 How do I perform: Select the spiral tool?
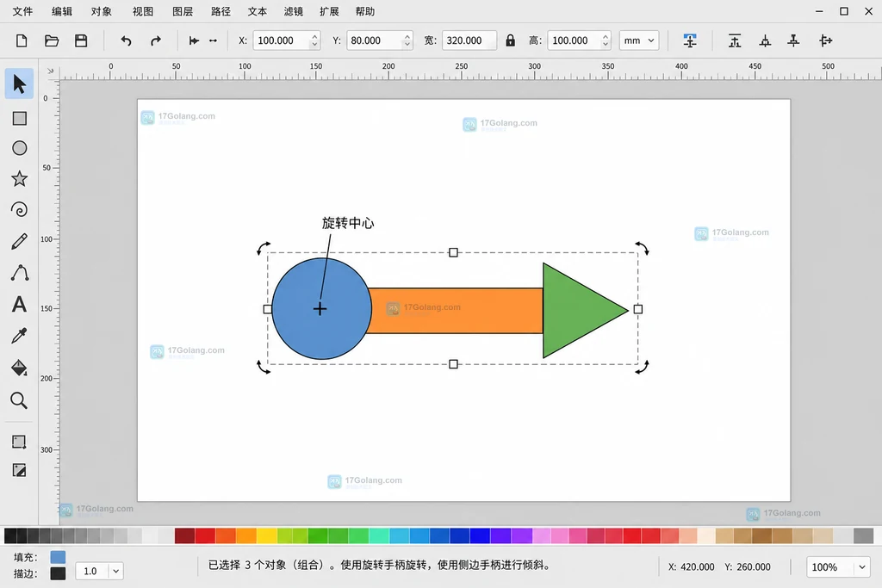pyautogui.click(x=19, y=210)
